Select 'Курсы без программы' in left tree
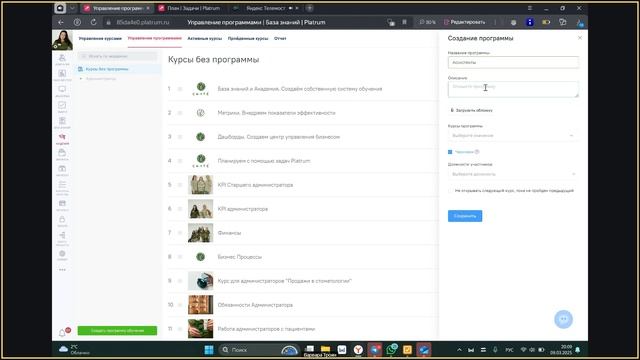The height and width of the screenshot is (360, 640). [107, 69]
